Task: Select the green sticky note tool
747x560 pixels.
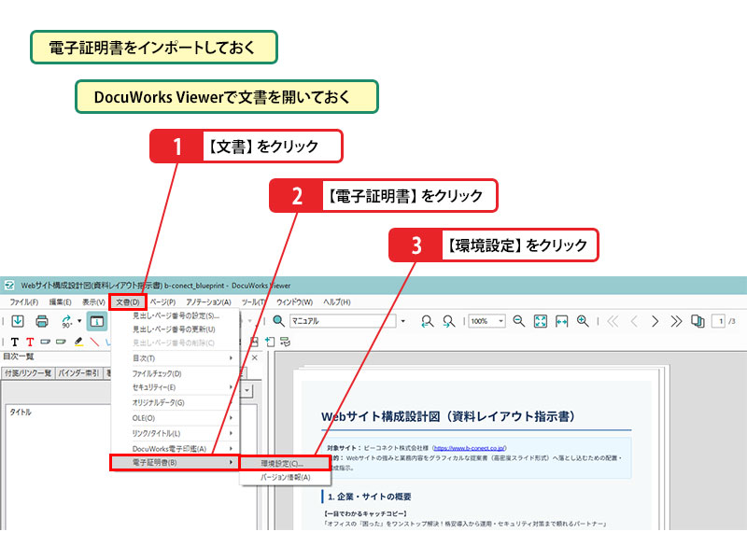Action: (x=61, y=342)
